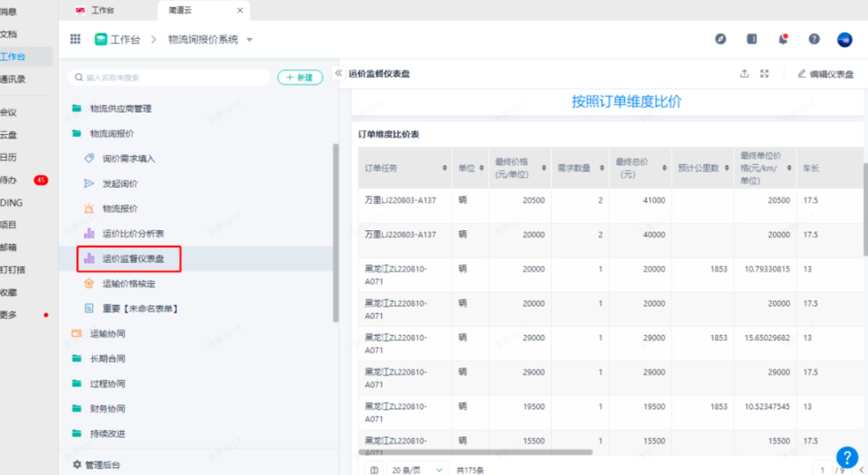Click the blue floating help button

(846, 457)
